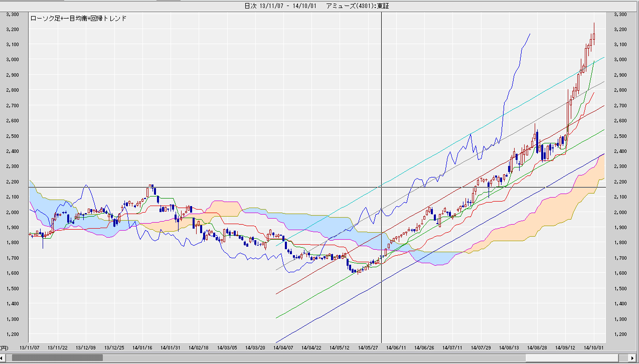Click the crosshair intersection point on chart
Viewport: 639px width, 364px height.
click(x=382, y=187)
